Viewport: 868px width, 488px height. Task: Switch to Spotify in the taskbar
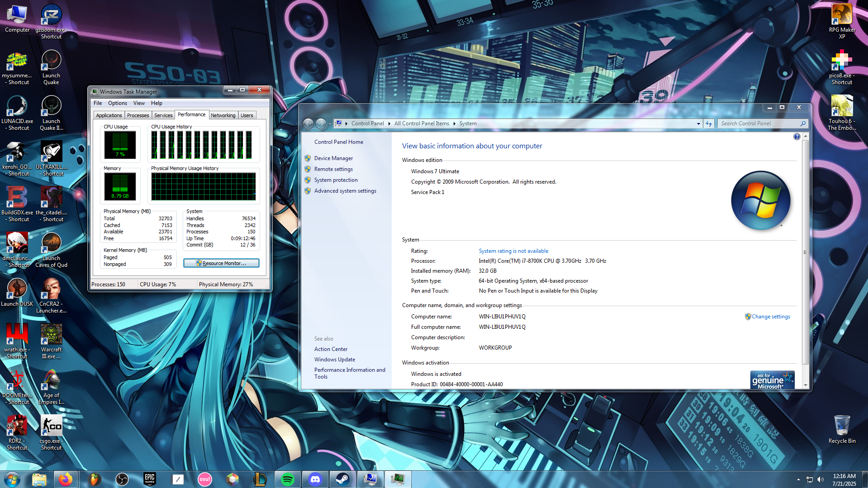click(x=288, y=479)
